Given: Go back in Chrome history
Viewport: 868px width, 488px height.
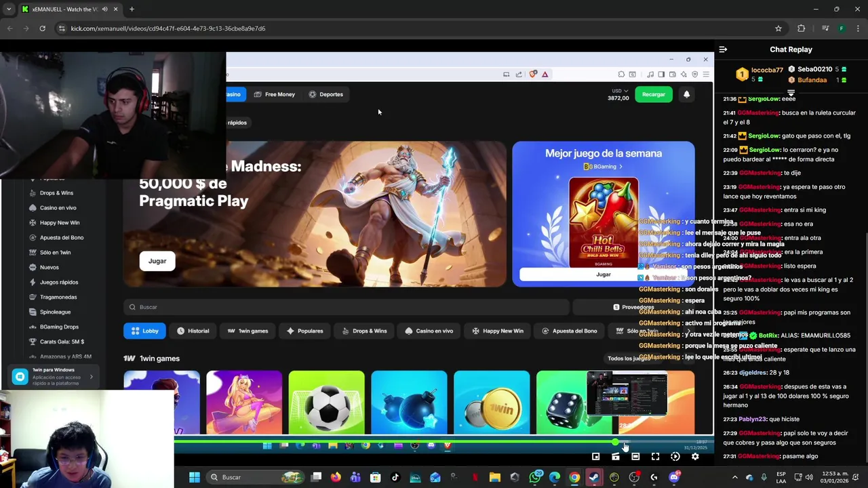Looking at the screenshot, I should (9, 28).
